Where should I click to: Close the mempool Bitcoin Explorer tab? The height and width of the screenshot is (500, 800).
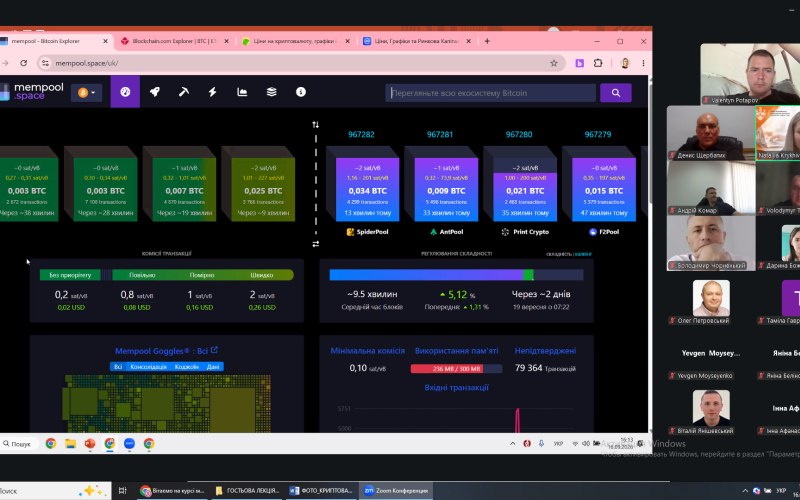106,41
